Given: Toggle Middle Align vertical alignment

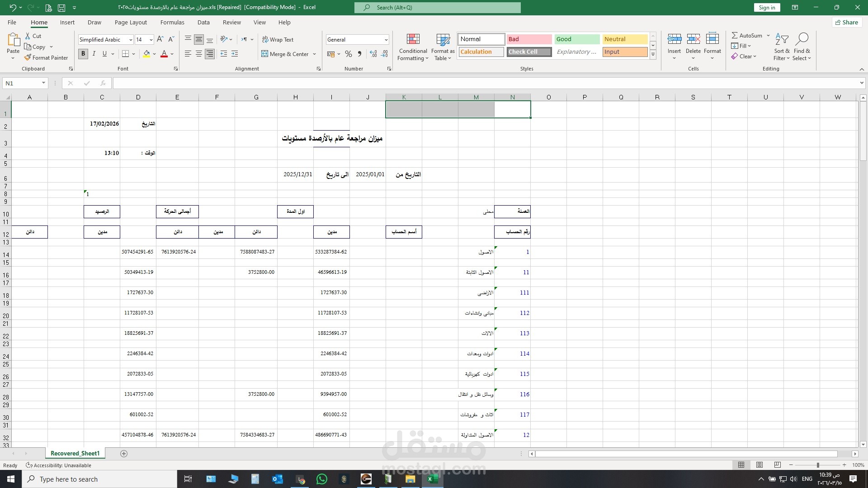Looking at the screenshot, I should [x=199, y=39].
